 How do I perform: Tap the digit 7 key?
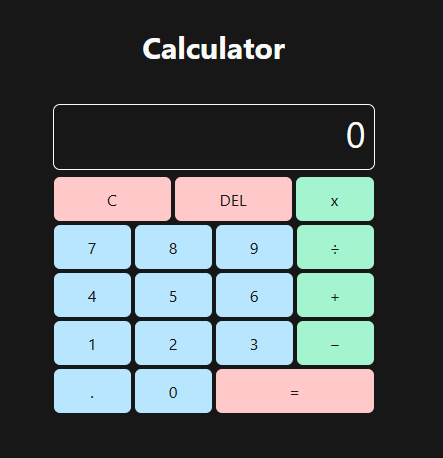pos(92,247)
